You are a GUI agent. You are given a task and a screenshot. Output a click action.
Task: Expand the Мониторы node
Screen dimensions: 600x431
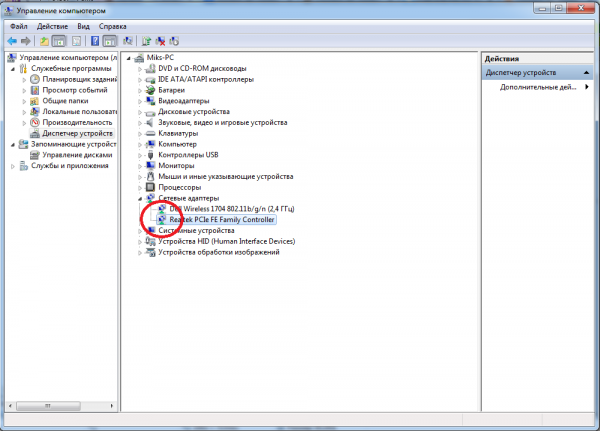pyautogui.click(x=140, y=167)
